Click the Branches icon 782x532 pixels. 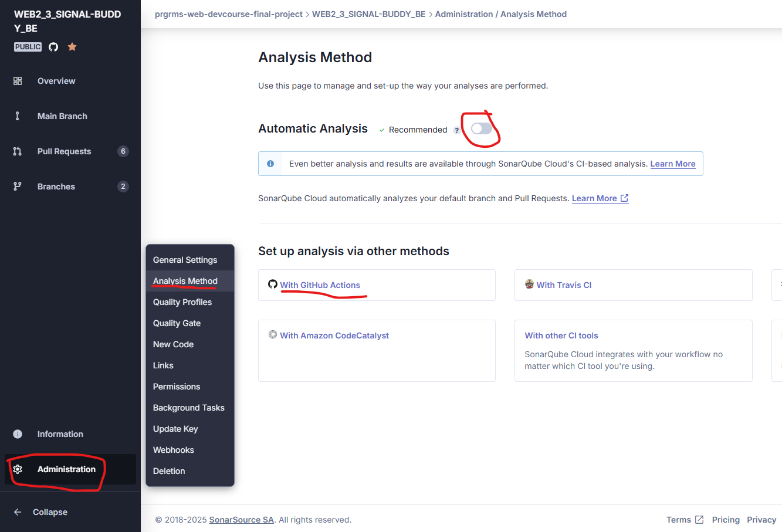18,187
